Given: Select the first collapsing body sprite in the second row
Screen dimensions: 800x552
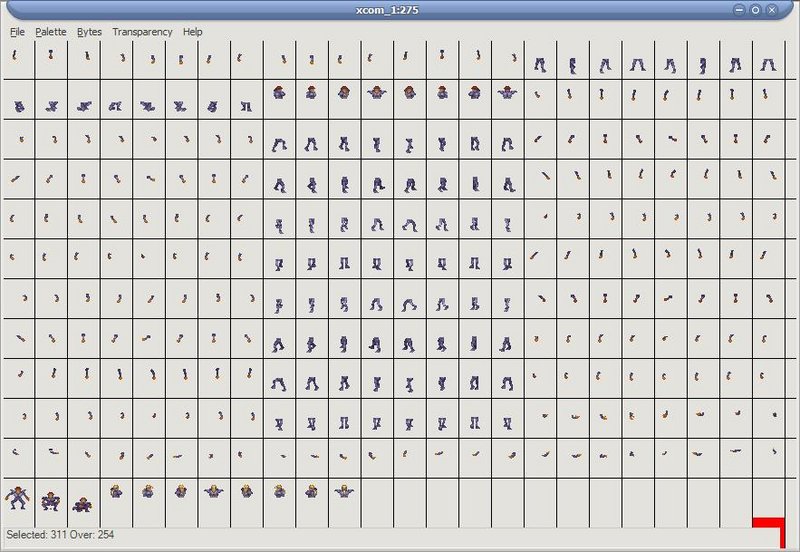Looking at the screenshot, I should pos(19,106).
